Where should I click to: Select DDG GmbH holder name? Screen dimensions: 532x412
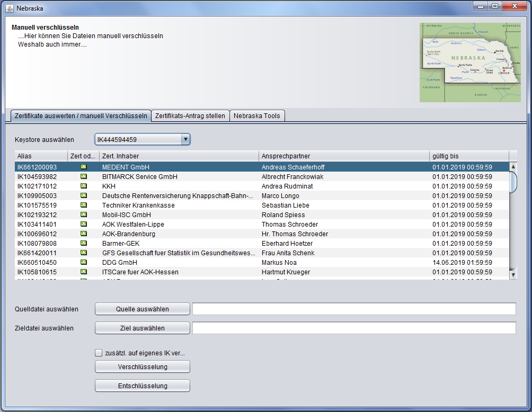(120, 263)
